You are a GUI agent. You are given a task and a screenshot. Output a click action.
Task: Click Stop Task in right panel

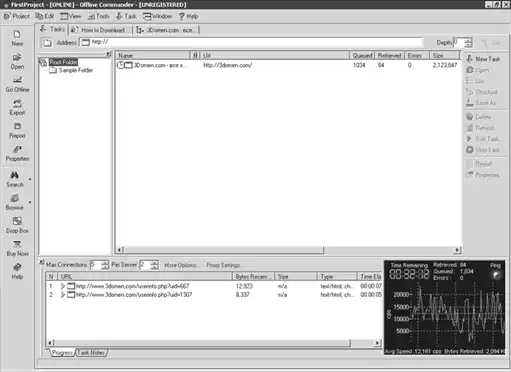(x=483, y=150)
